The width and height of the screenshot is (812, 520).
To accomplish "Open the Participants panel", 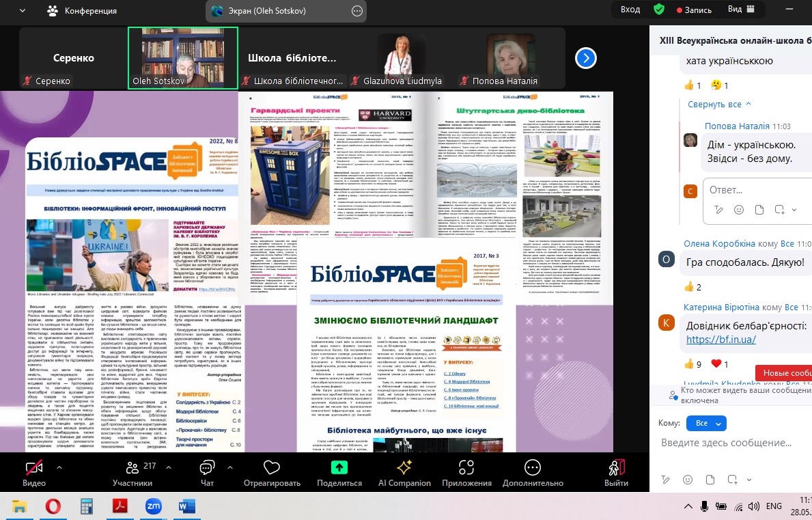I will (x=132, y=468).
